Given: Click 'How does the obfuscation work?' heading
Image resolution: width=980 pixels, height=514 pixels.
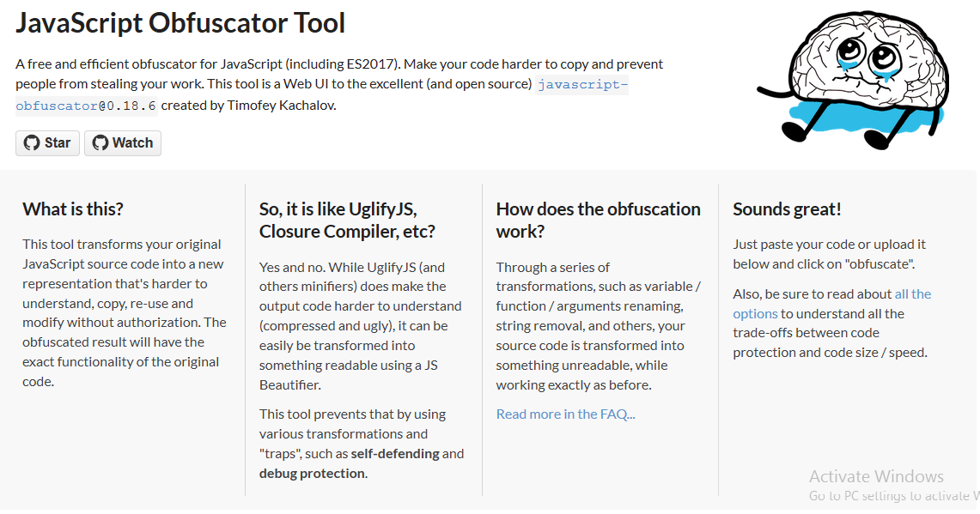Looking at the screenshot, I should point(598,220).
